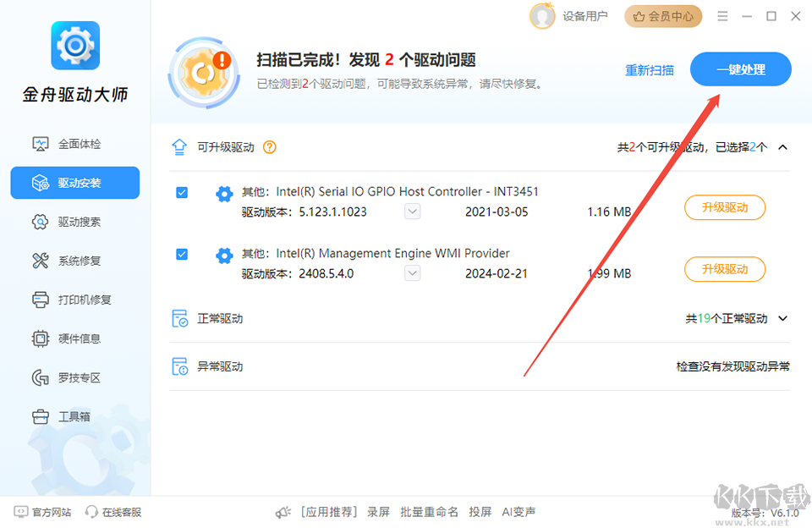Open the 系统修复 sidebar item

point(75,261)
